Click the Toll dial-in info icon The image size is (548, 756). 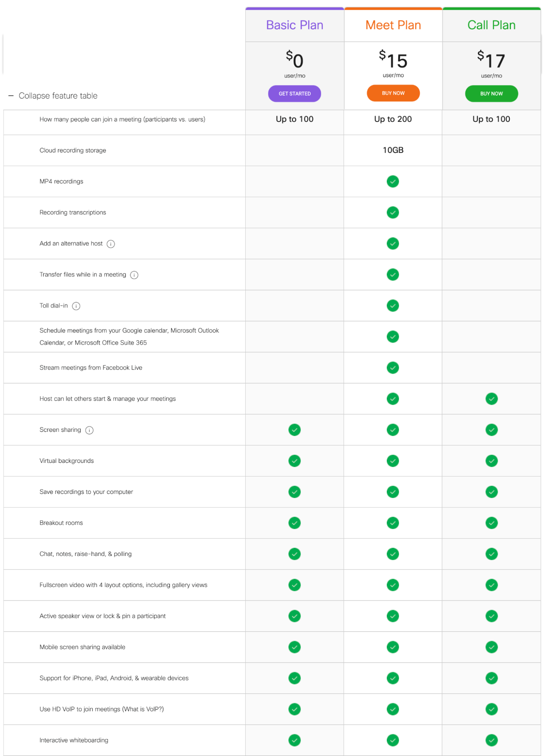pos(76,306)
